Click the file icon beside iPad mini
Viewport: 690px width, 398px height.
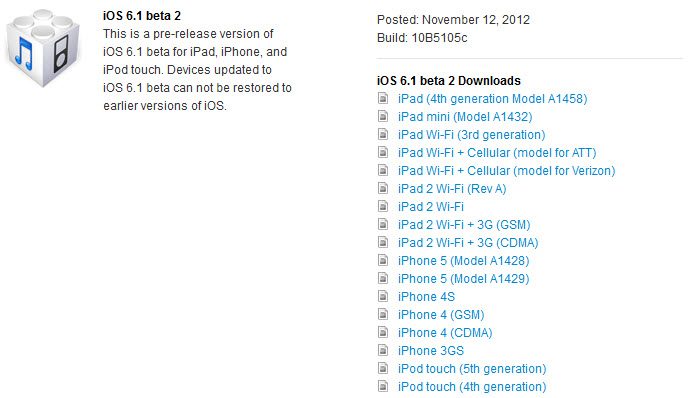click(x=383, y=116)
